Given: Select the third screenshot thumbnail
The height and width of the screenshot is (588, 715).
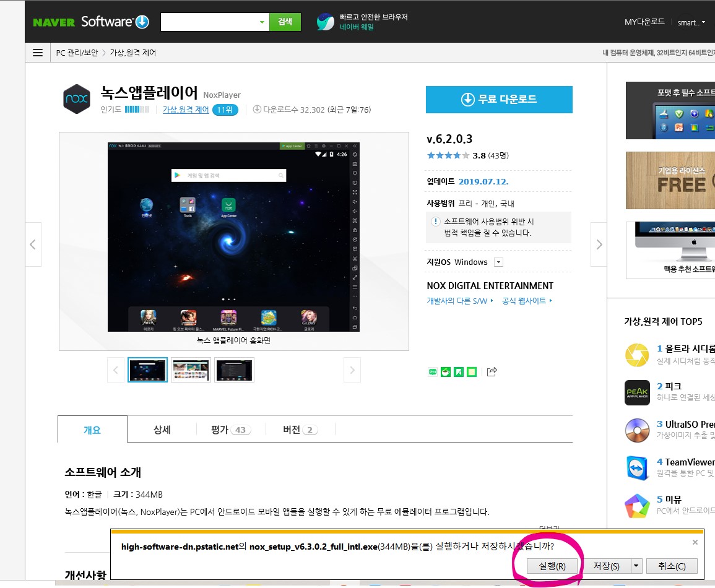Looking at the screenshot, I should 234,370.
